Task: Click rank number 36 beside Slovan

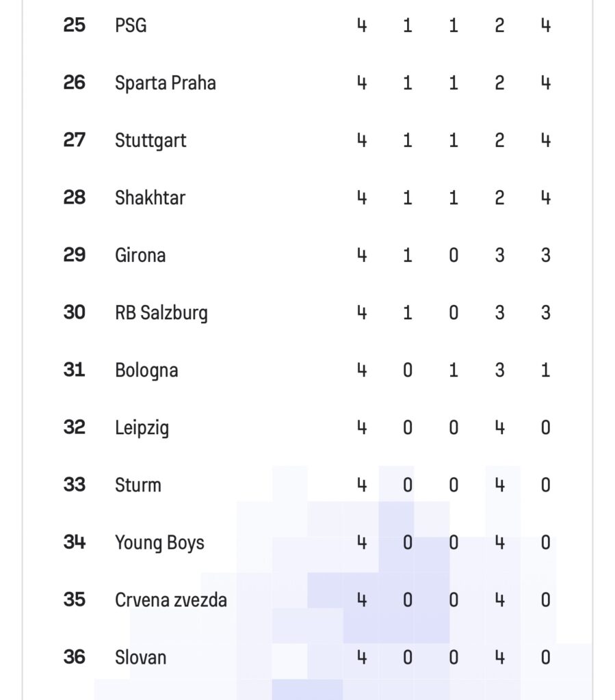Action: coord(74,657)
